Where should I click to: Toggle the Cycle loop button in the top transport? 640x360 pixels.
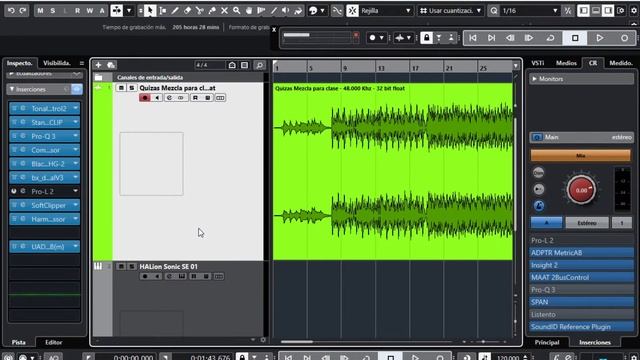[550, 38]
